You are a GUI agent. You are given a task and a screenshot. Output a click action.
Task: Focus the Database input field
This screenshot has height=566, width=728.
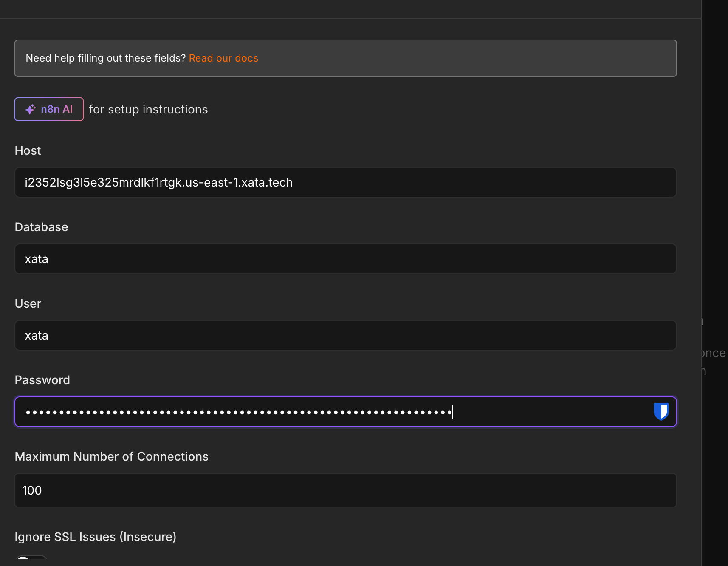[345, 259]
